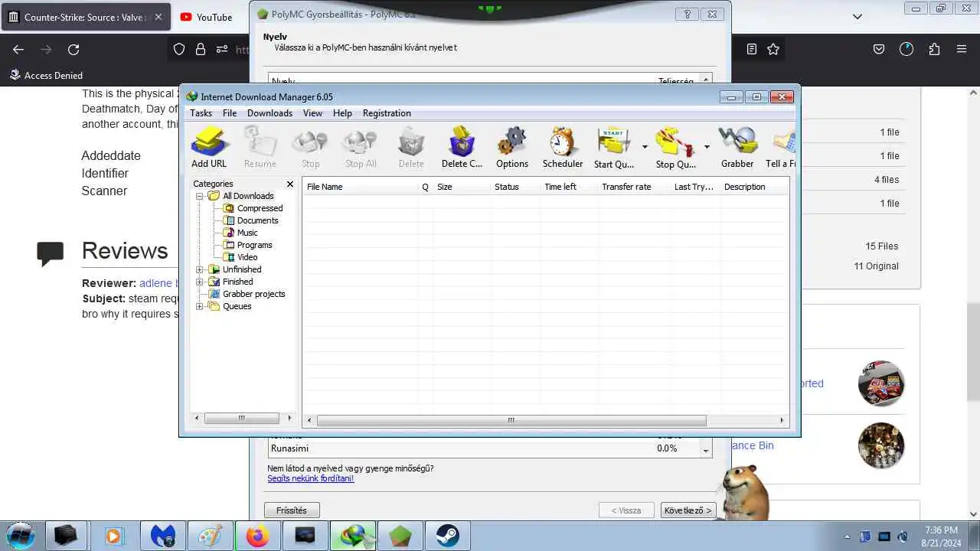Open Firefox reader view icon
The width and height of the screenshot is (980, 551).
tap(752, 49)
